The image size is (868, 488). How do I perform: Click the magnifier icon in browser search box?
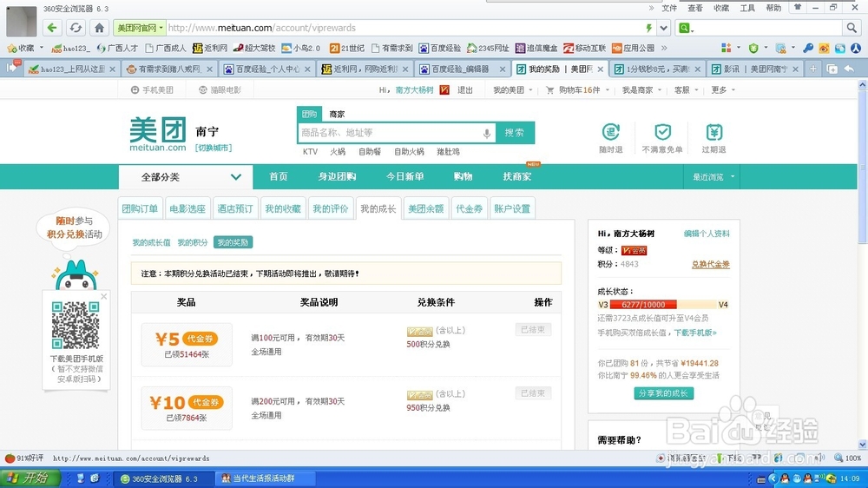pos(852,28)
